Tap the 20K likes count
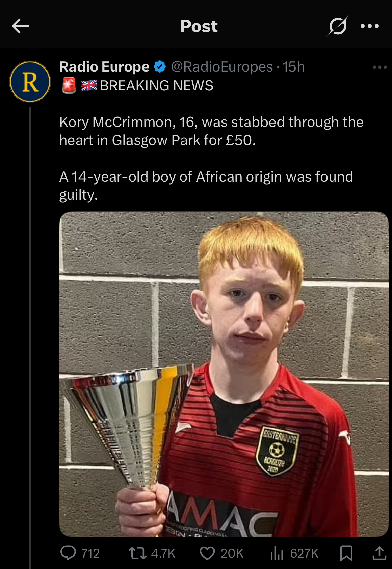The width and height of the screenshot is (392, 569). point(232,553)
